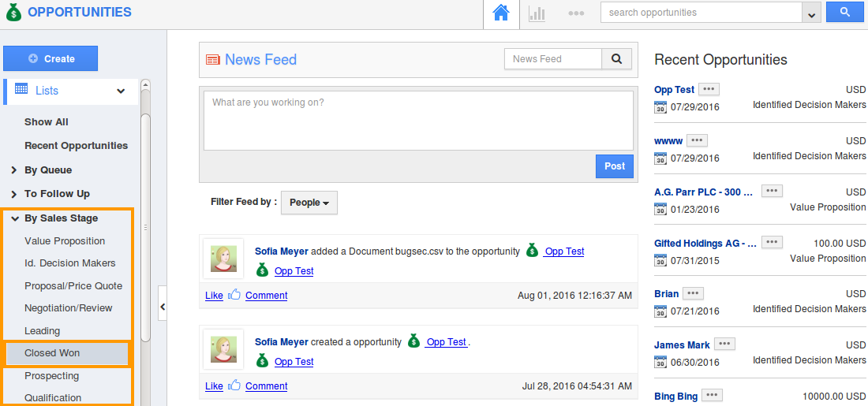Click the News Feed search magnifier icon
Viewport: 868px width, 406px height.
[617, 59]
